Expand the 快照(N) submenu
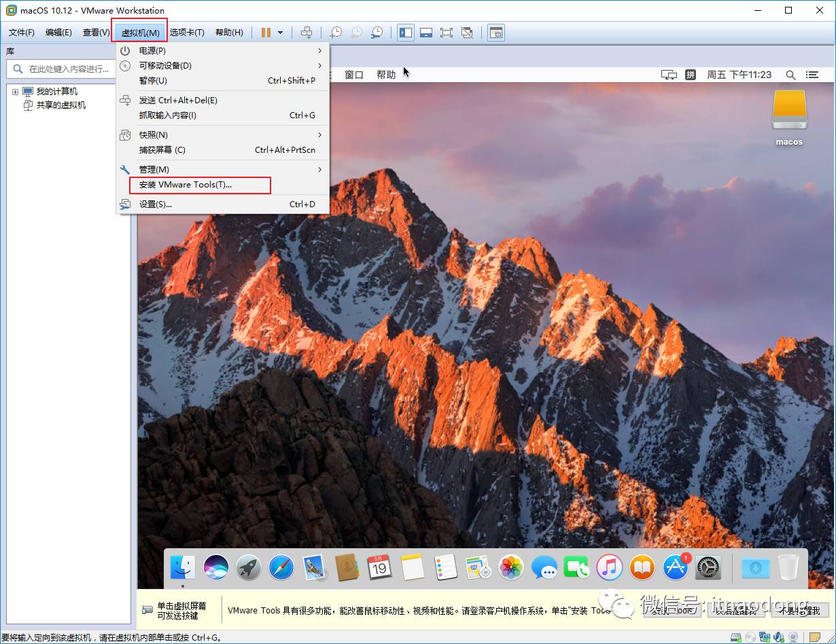This screenshot has width=836, height=644. (x=222, y=135)
